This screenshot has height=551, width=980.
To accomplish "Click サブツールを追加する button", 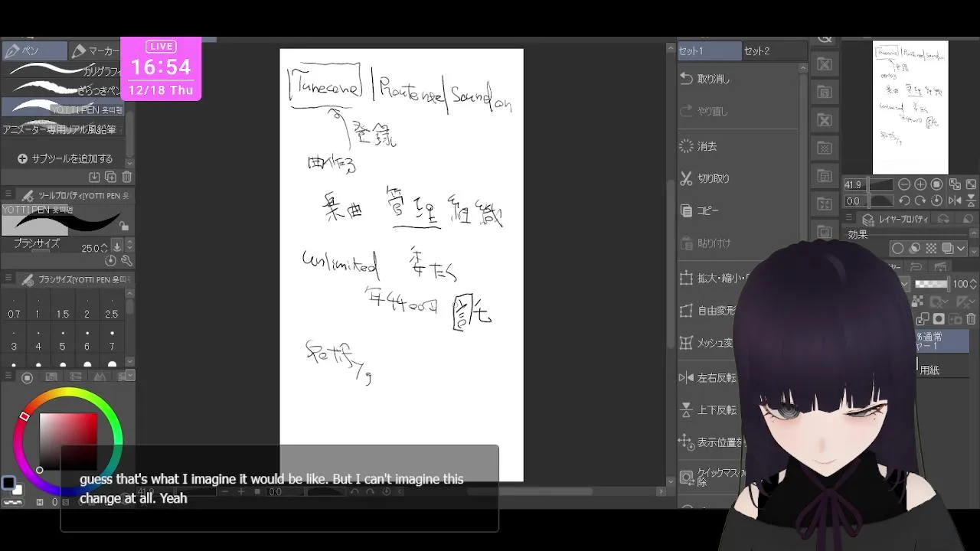I will point(65,158).
